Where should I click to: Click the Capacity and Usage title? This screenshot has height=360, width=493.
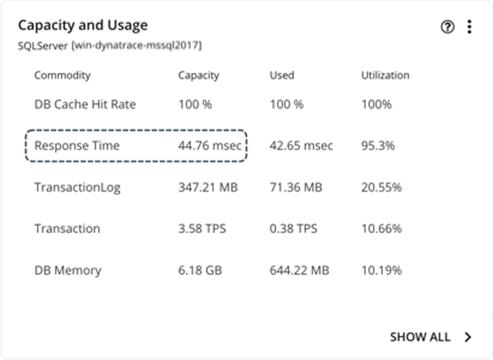point(83,25)
